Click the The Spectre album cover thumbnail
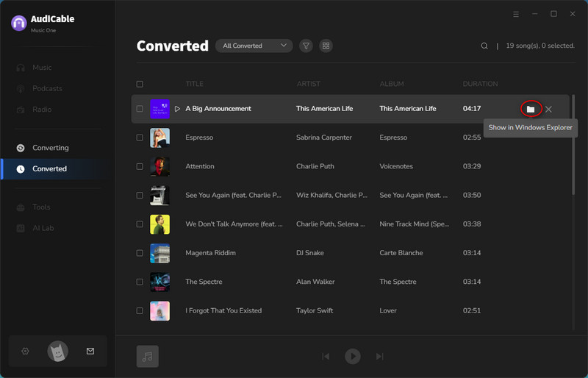The height and width of the screenshot is (378, 588). (x=159, y=282)
